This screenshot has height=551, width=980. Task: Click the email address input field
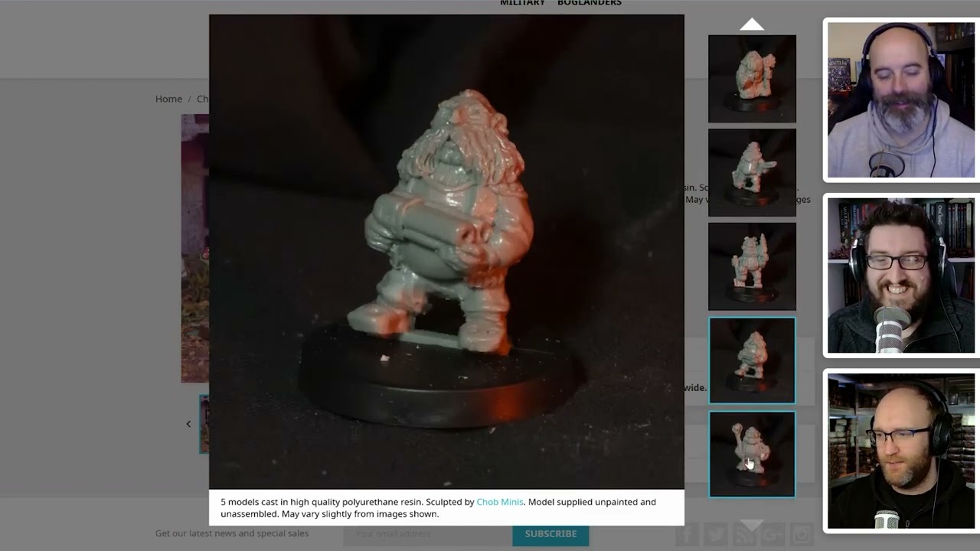pyautogui.click(x=426, y=533)
